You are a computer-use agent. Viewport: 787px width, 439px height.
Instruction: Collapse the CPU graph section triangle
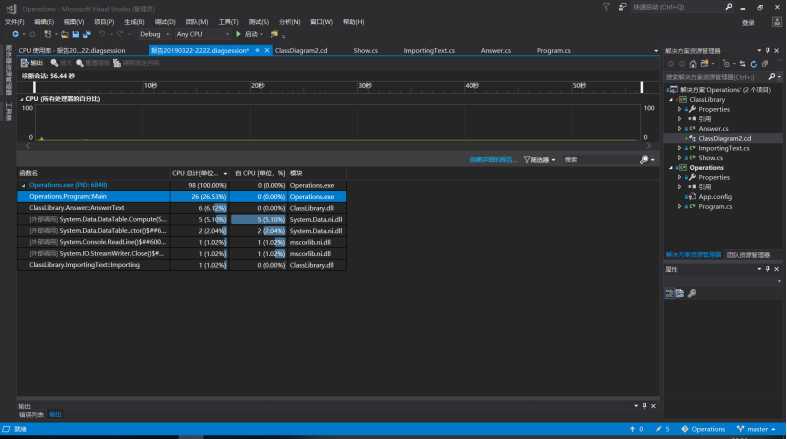click(x=22, y=99)
